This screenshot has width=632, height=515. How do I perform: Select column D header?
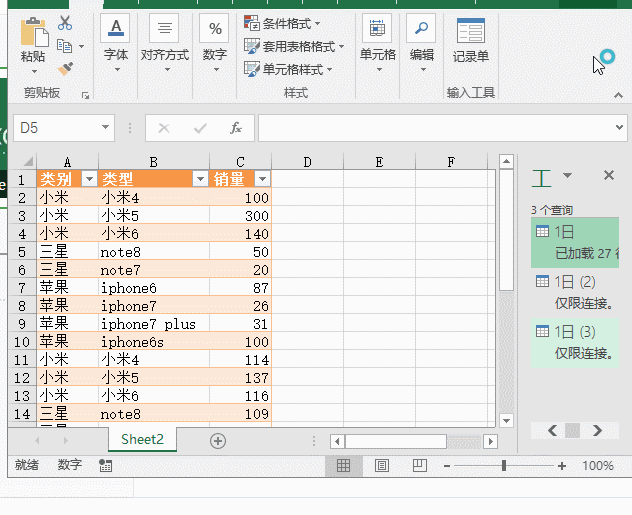308,162
